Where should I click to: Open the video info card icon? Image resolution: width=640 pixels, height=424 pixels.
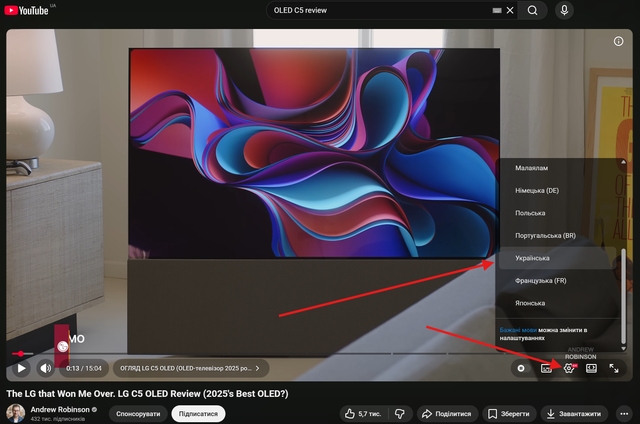[618, 41]
